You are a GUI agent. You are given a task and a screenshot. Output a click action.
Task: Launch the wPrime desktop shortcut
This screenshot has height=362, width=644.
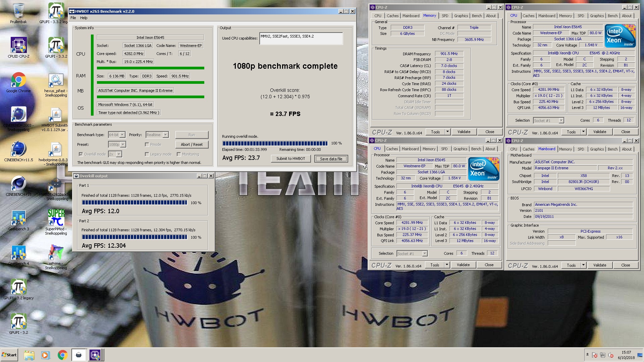[x=56, y=257]
